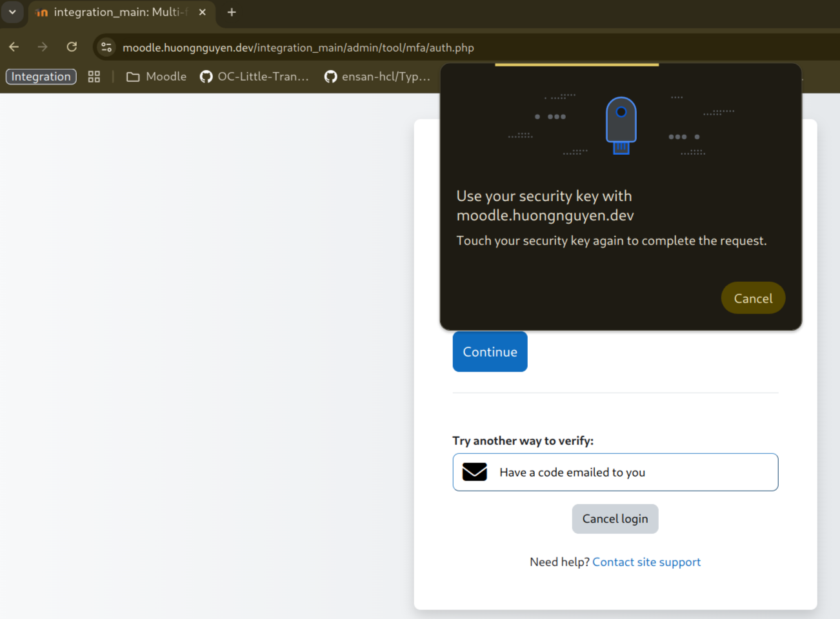Open a new browser tab
This screenshot has width=840, height=619.
point(232,12)
